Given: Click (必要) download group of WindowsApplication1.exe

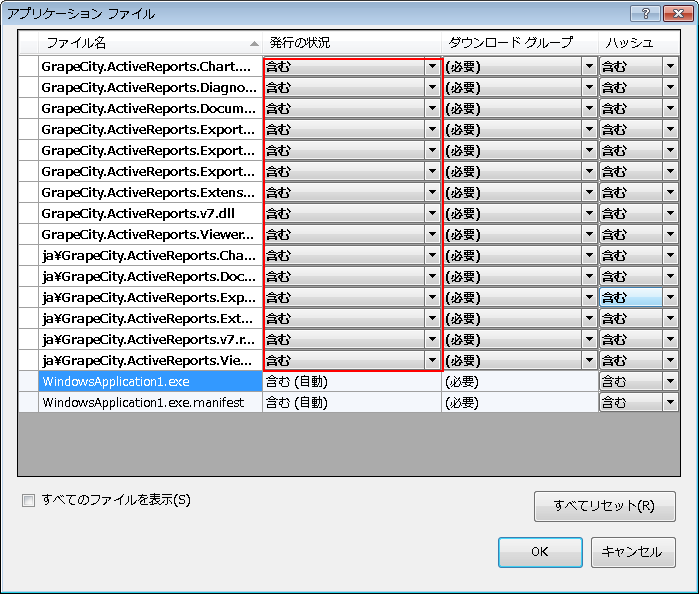Looking at the screenshot, I should [x=520, y=381].
